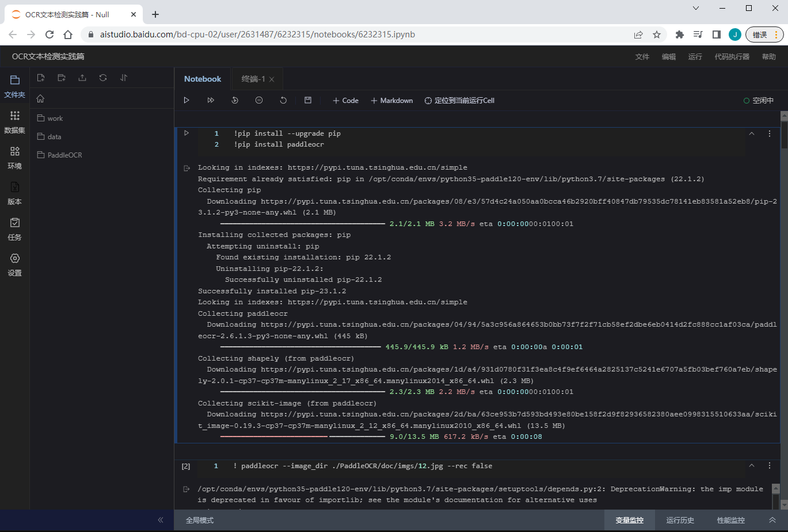This screenshot has height=532, width=788.
Task: Save the notebook with disk icon
Action: (308, 100)
